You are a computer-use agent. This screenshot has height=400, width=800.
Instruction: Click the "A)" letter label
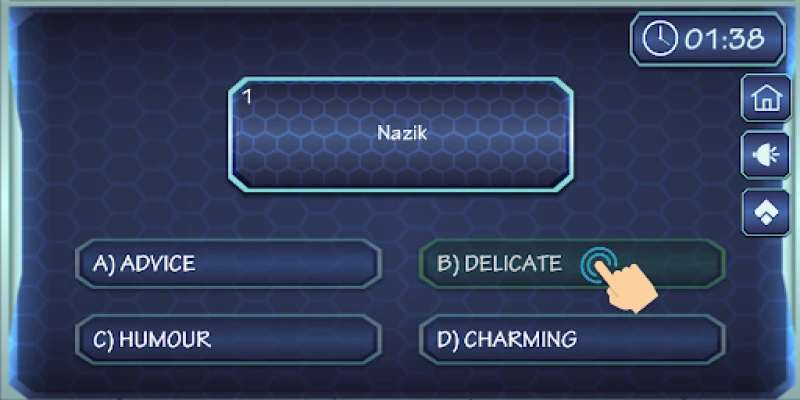(105, 264)
